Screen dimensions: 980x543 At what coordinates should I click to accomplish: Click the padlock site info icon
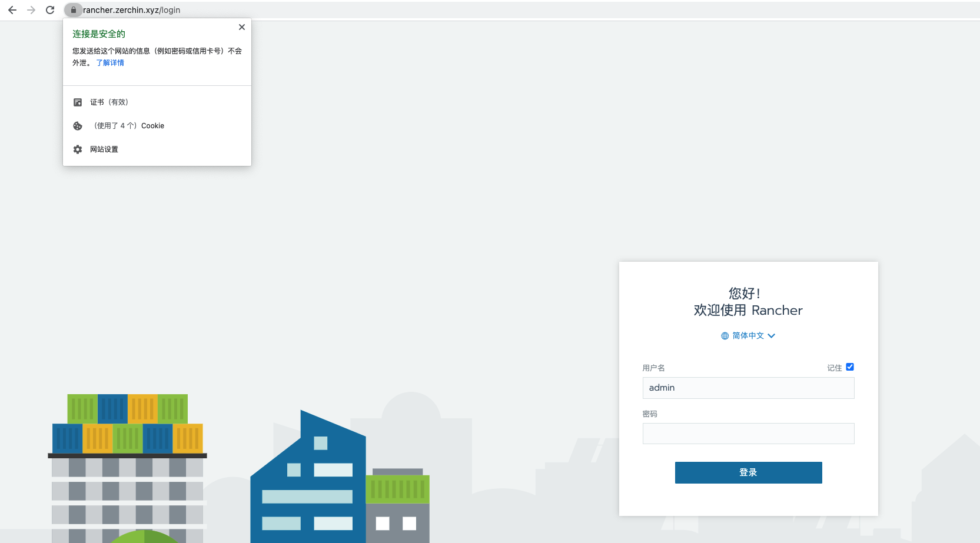pos(73,10)
